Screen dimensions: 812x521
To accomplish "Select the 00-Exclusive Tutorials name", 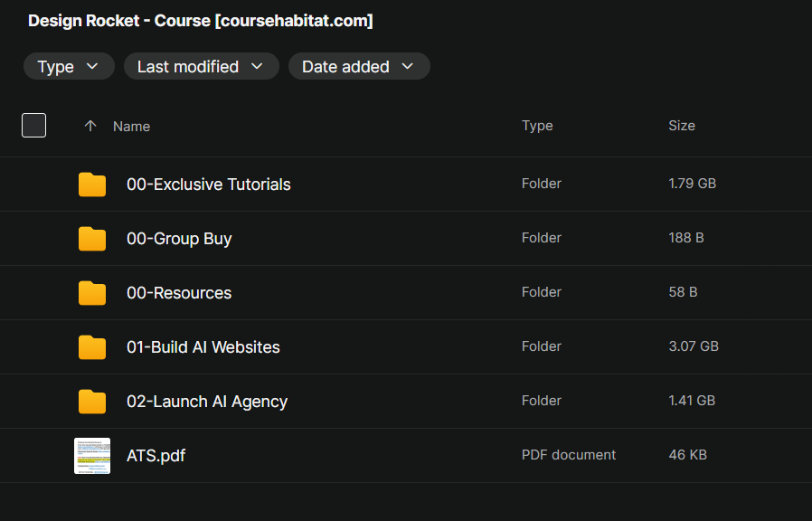I will coord(209,185).
